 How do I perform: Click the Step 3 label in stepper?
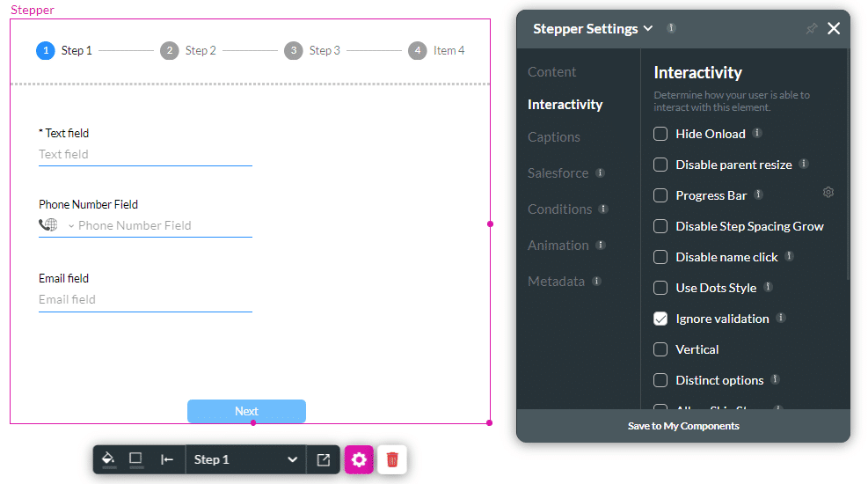[325, 50]
